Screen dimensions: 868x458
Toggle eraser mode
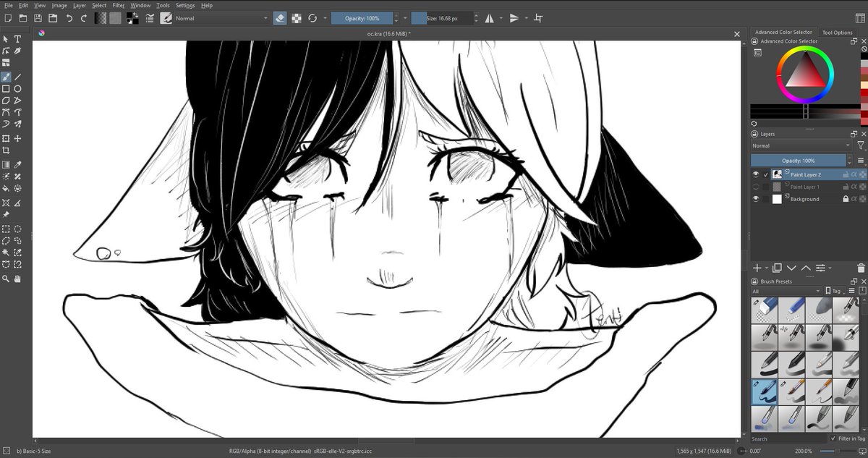281,18
